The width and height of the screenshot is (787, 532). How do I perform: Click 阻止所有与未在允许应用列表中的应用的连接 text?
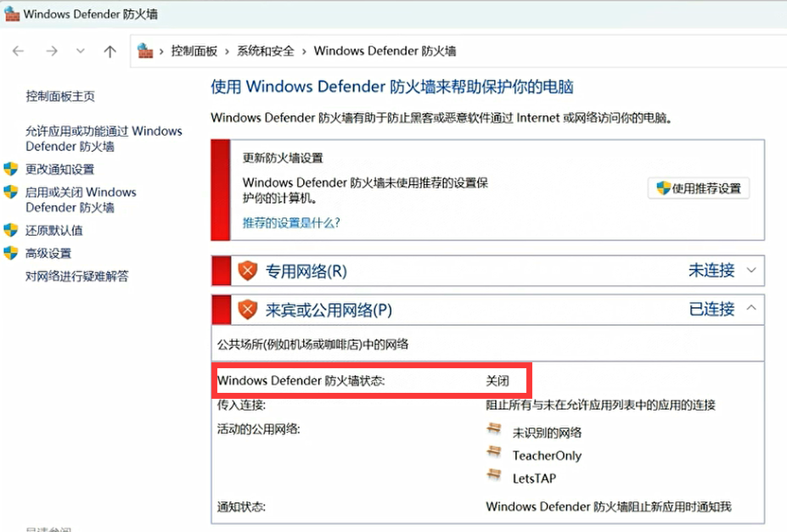[600, 405]
